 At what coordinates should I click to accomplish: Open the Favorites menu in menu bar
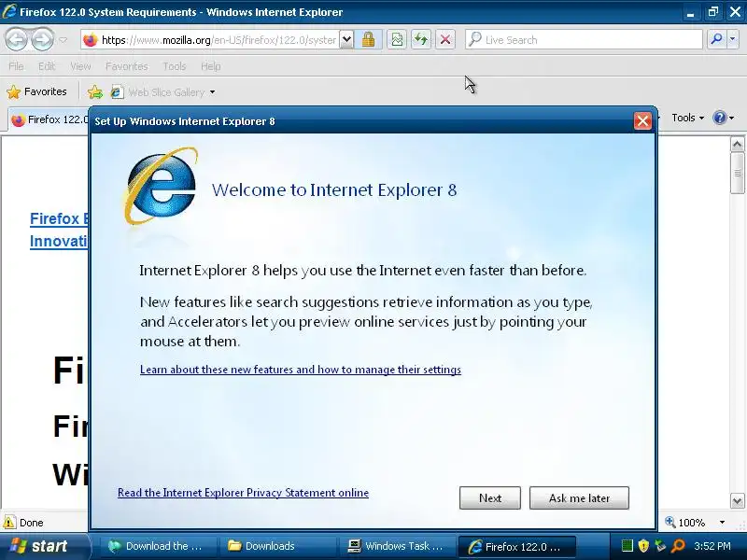127,66
